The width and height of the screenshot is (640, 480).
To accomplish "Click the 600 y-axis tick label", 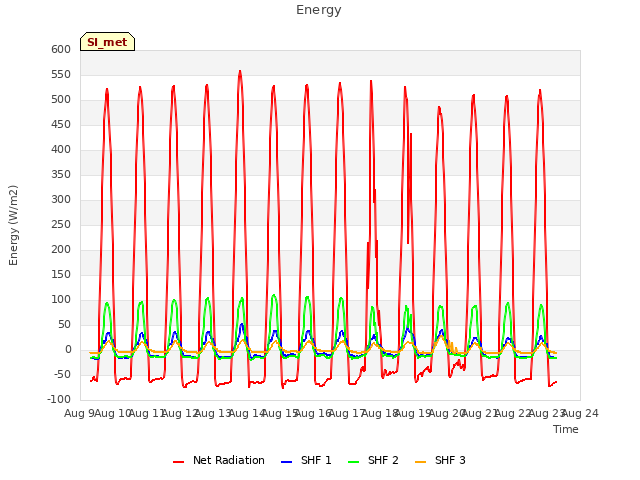I will pos(61,49).
